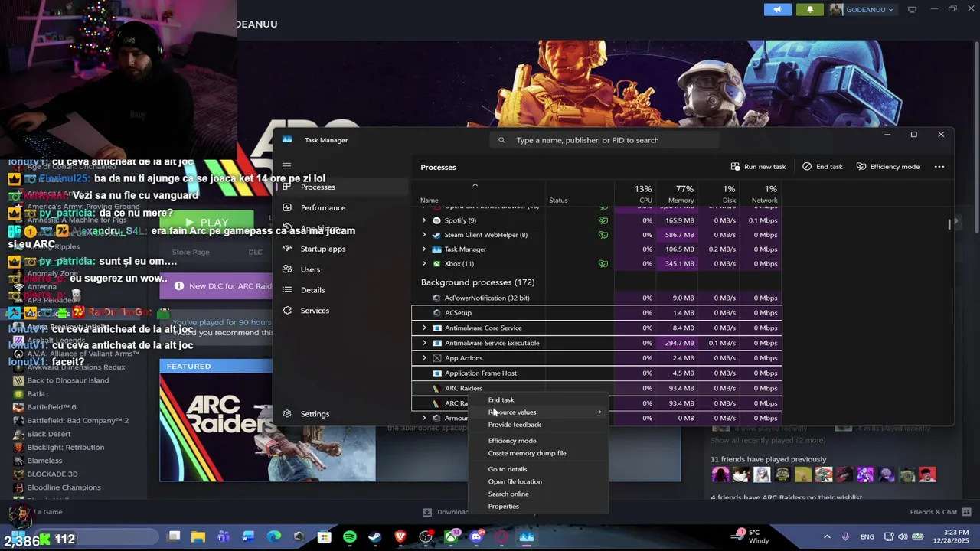Expand Antimalware Core Service group

click(424, 328)
